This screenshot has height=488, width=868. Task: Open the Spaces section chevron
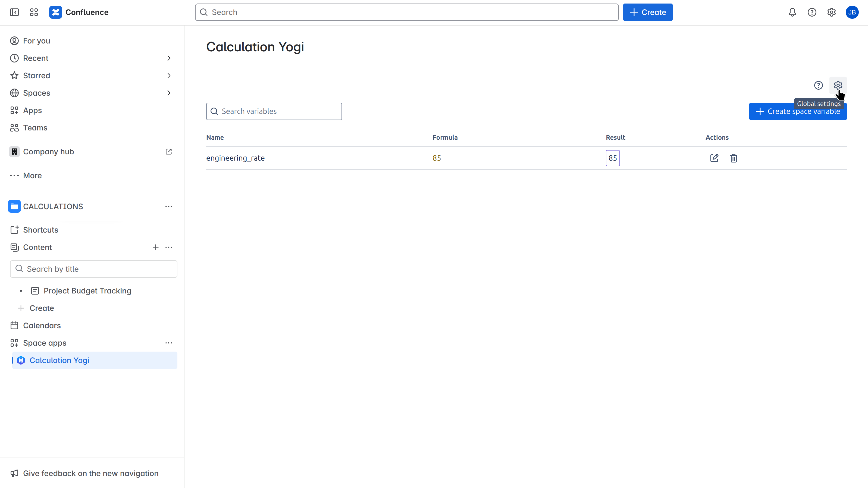169,93
